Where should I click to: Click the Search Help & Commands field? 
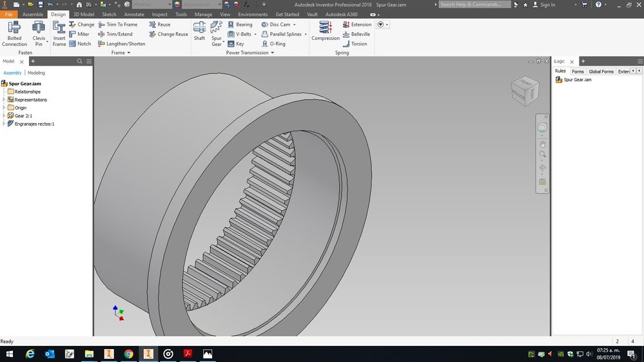point(474,5)
